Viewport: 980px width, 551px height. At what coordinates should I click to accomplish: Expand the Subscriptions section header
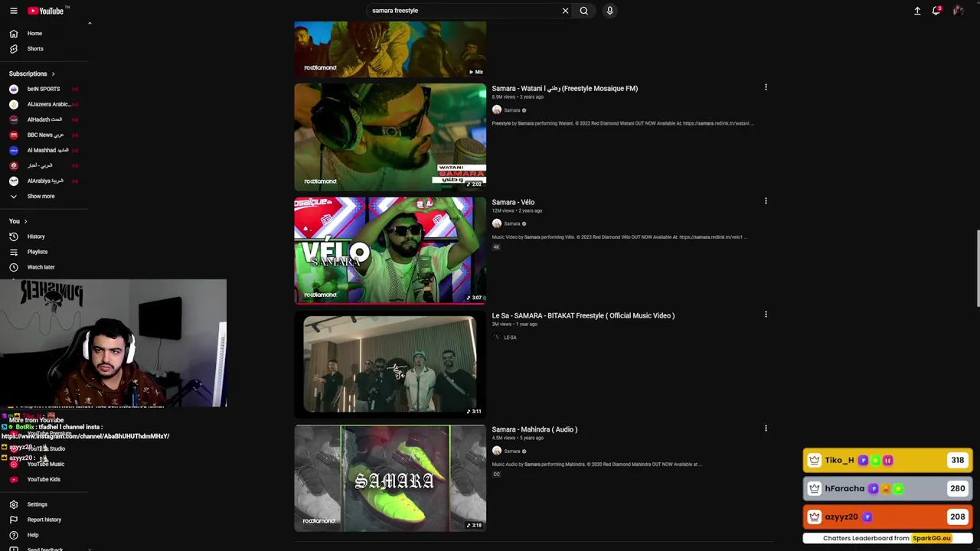(32, 73)
